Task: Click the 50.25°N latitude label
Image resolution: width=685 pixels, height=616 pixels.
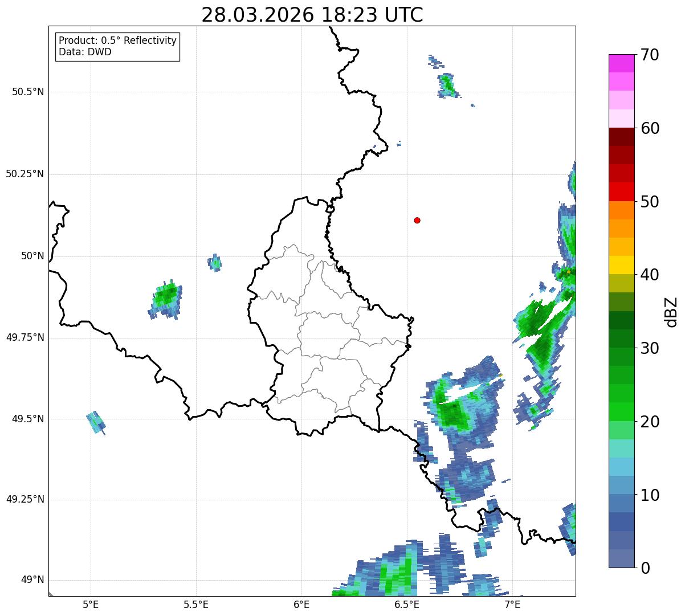Action: (x=25, y=174)
